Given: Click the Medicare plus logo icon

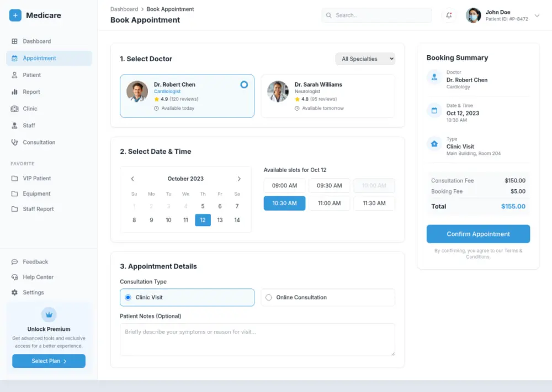Looking at the screenshot, I should [15, 15].
